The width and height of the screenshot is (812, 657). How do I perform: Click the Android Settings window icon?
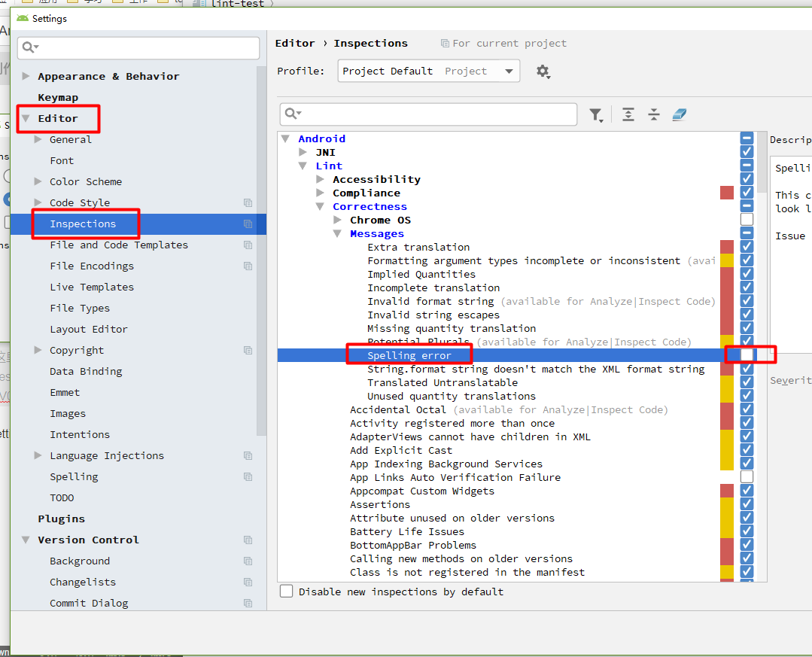(23, 19)
